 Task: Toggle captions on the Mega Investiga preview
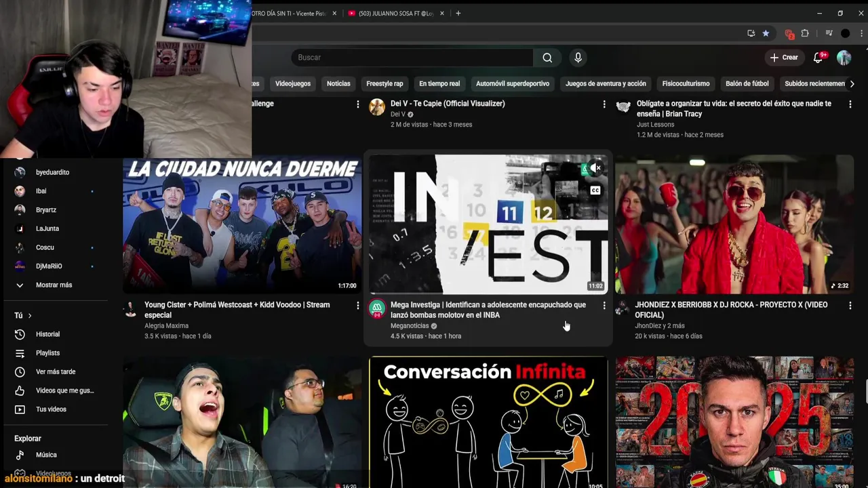pos(595,190)
